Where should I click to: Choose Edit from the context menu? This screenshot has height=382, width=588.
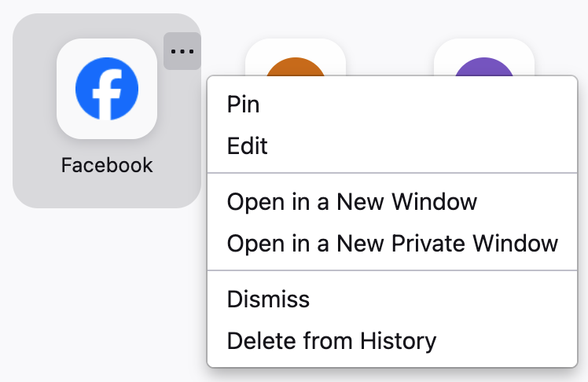coord(247,146)
